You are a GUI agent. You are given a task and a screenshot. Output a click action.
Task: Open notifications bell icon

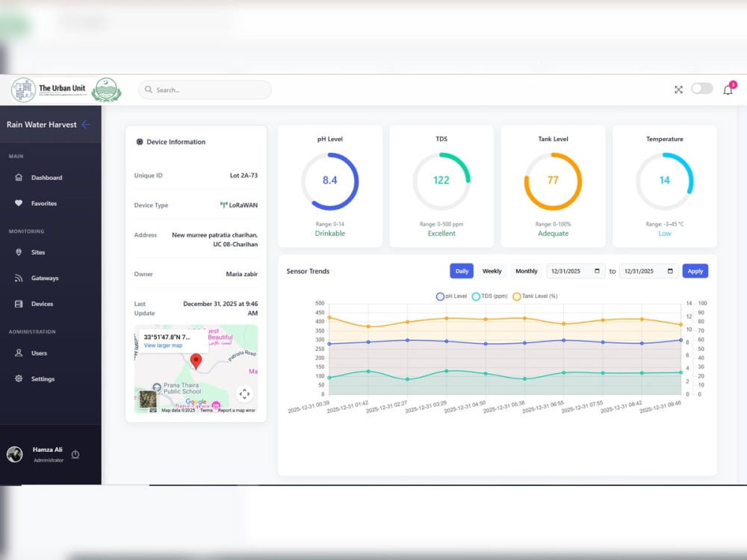coord(728,90)
